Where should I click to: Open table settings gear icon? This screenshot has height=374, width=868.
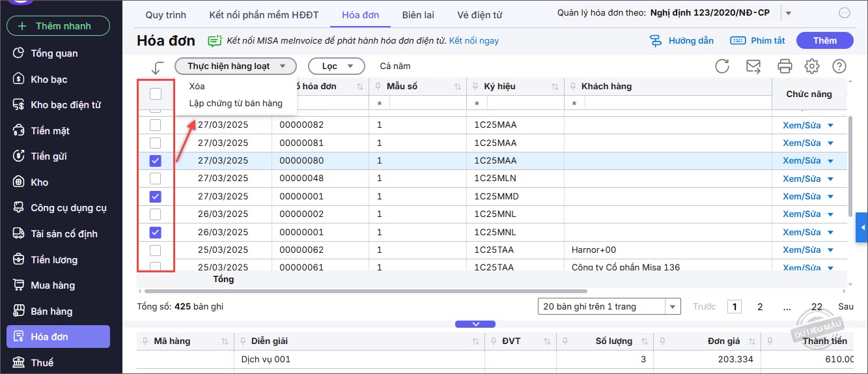click(x=811, y=66)
